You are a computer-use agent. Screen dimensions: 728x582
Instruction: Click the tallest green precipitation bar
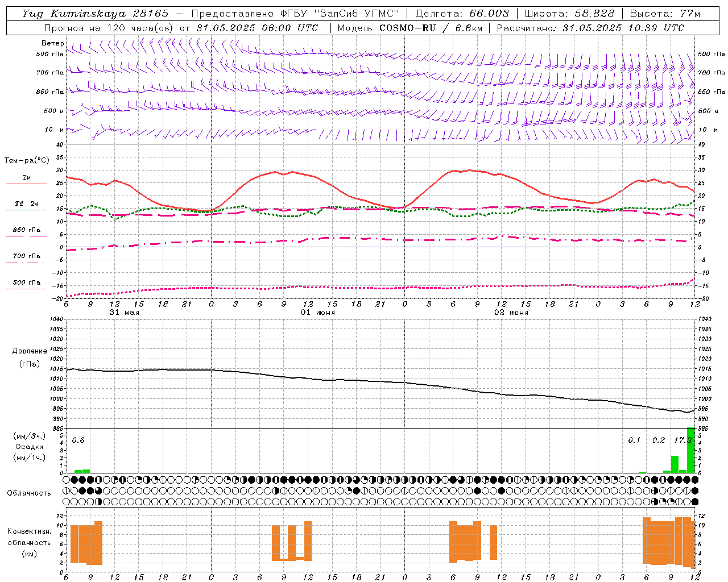[690, 450]
